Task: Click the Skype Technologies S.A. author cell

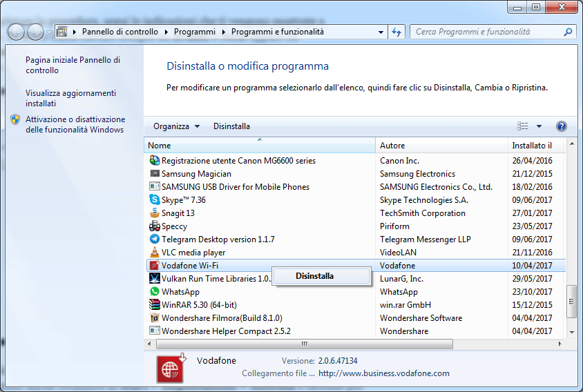Action: tap(424, 199)
